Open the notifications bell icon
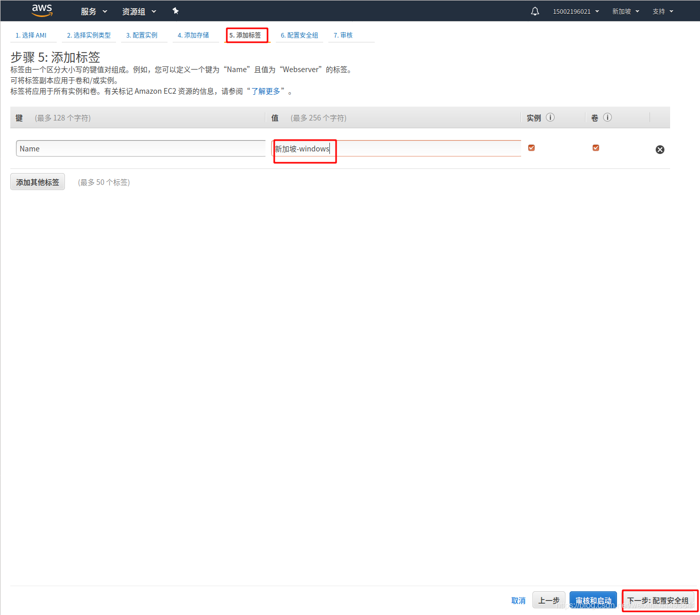700x615 pixels. pos(535,11)
